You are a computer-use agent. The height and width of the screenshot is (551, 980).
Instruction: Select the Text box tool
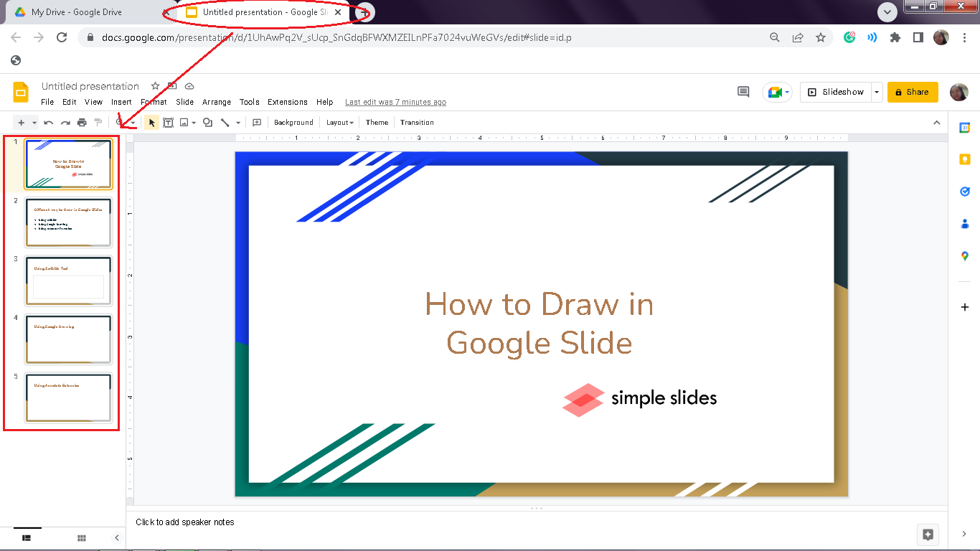tap(168, 123)
